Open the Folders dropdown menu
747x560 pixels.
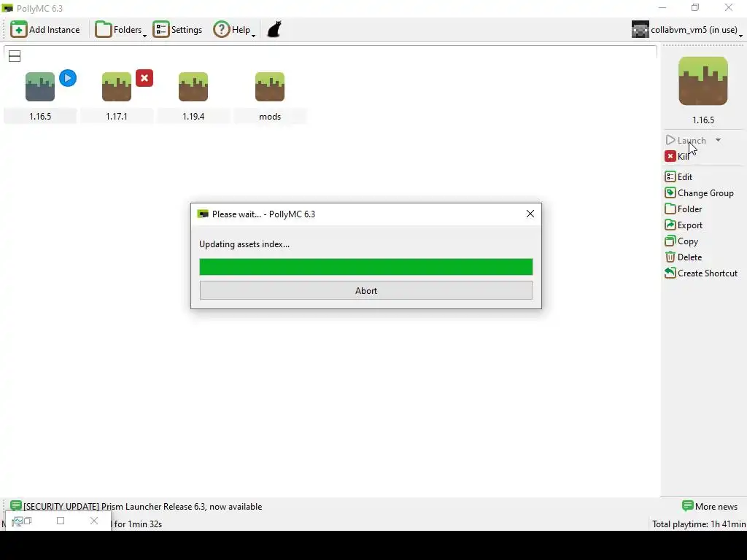pos(120,29)
